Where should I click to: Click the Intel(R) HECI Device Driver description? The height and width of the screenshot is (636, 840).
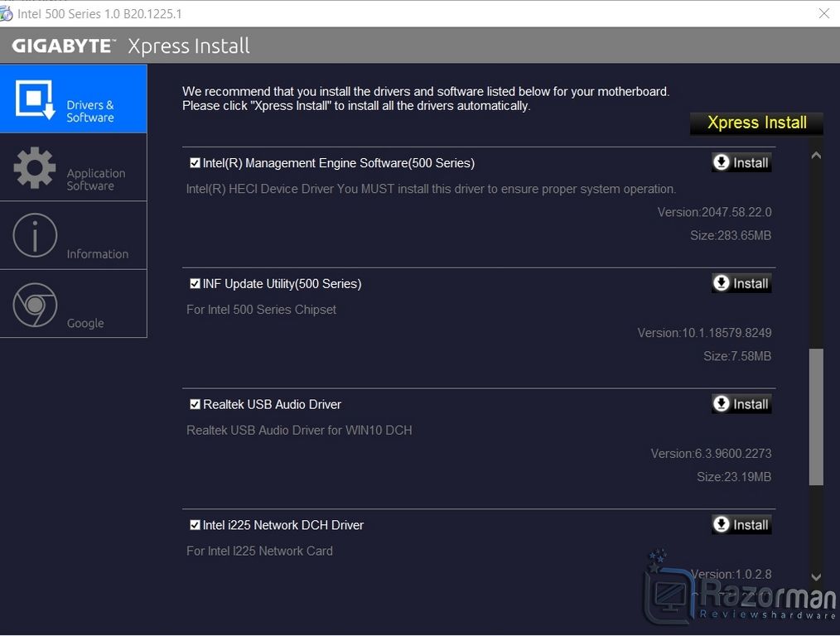click(431, 189)
